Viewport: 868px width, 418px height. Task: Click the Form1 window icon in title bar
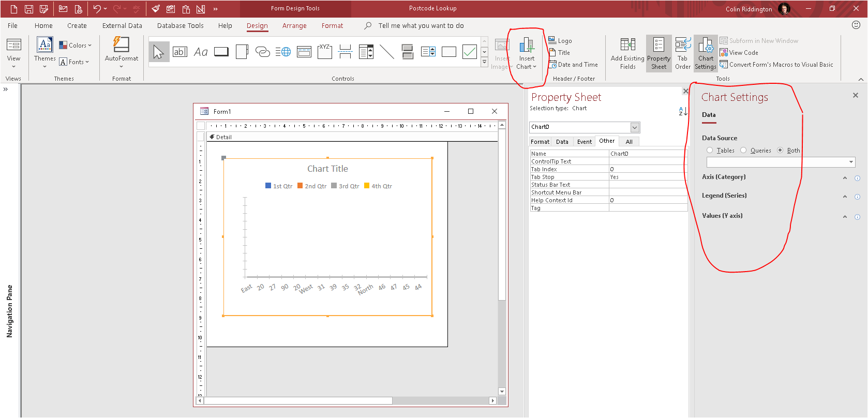[x=204, y=111]
